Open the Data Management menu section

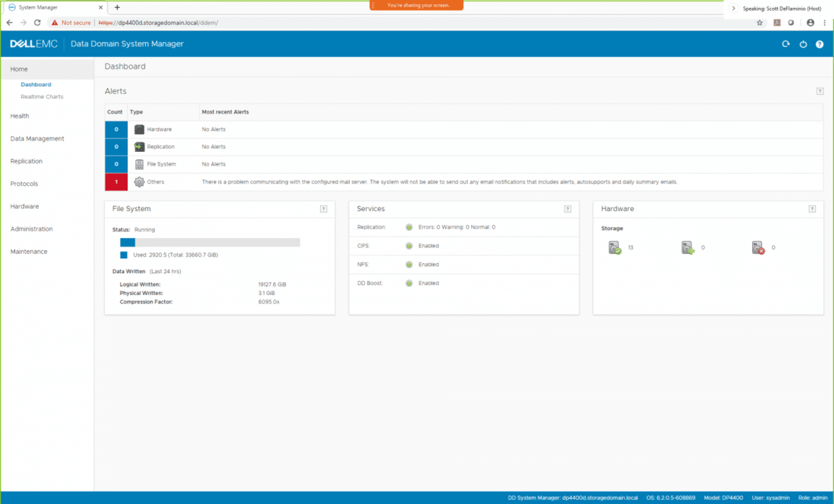[37, 139]
